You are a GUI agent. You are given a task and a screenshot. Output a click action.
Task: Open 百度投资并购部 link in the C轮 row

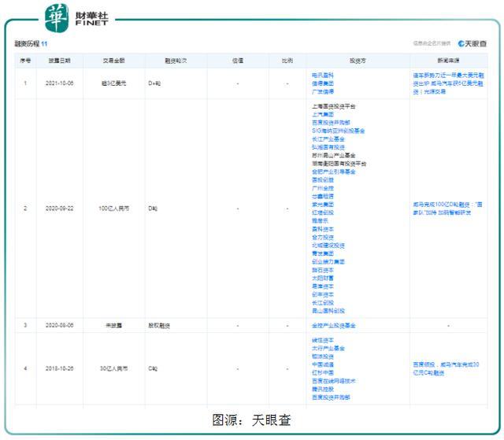[331, 397]
